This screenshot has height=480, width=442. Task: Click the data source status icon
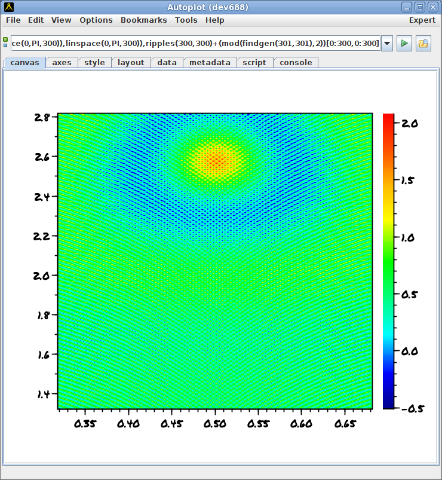tap(5, 42)
